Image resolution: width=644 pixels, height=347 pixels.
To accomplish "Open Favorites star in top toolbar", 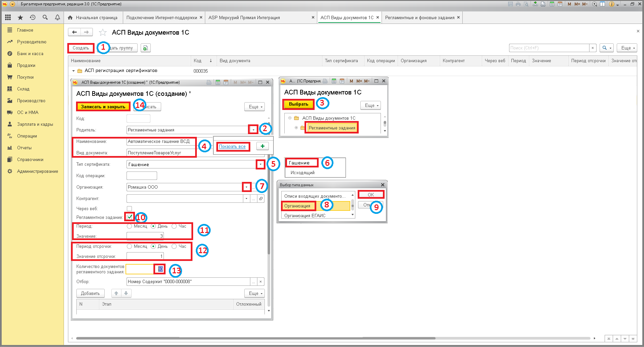I will tap(20, 17).
